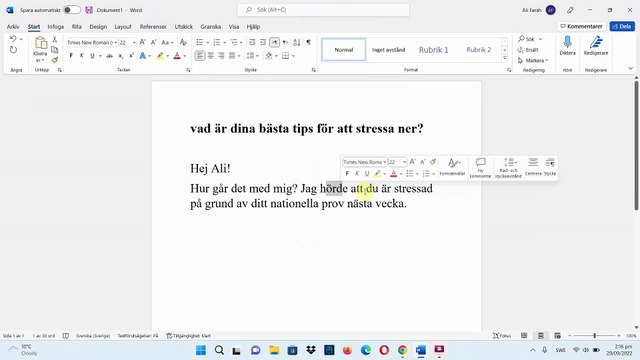The image size is (640, 360).
Task: Click the Svenska (Sverige) language indicator
Action: [x=93, y=336]
